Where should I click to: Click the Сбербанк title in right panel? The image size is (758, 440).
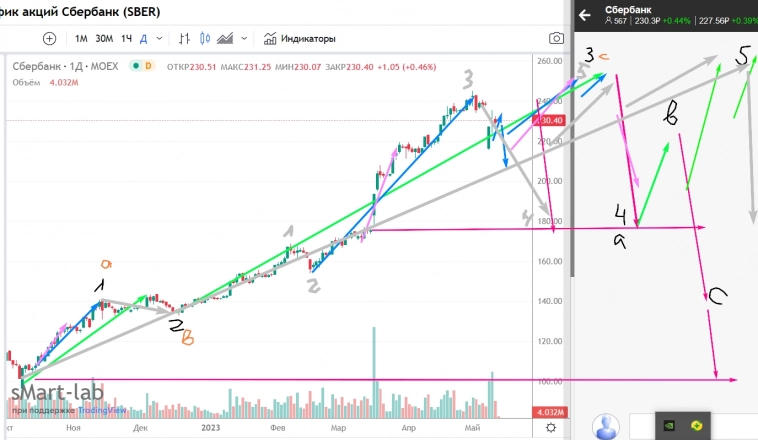[628, 10]
